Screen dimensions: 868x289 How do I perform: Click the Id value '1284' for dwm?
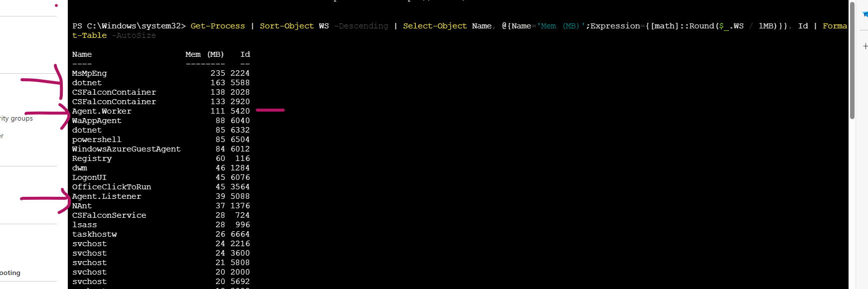tap(240, 168)
